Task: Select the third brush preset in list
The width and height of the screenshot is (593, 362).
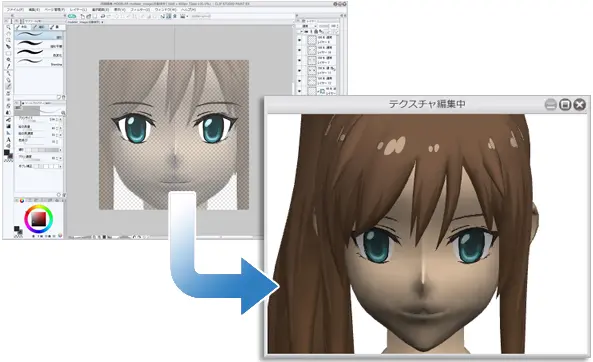Action: tap(39, 53)
